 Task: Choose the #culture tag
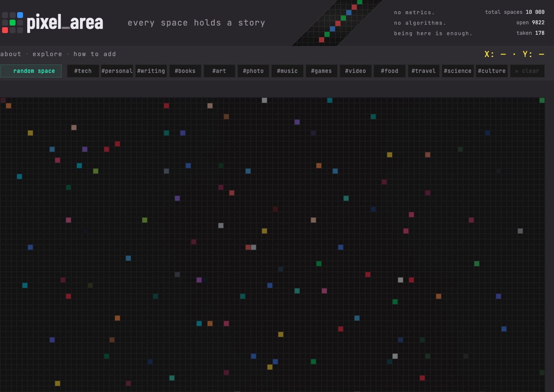[x=492, y=71]
